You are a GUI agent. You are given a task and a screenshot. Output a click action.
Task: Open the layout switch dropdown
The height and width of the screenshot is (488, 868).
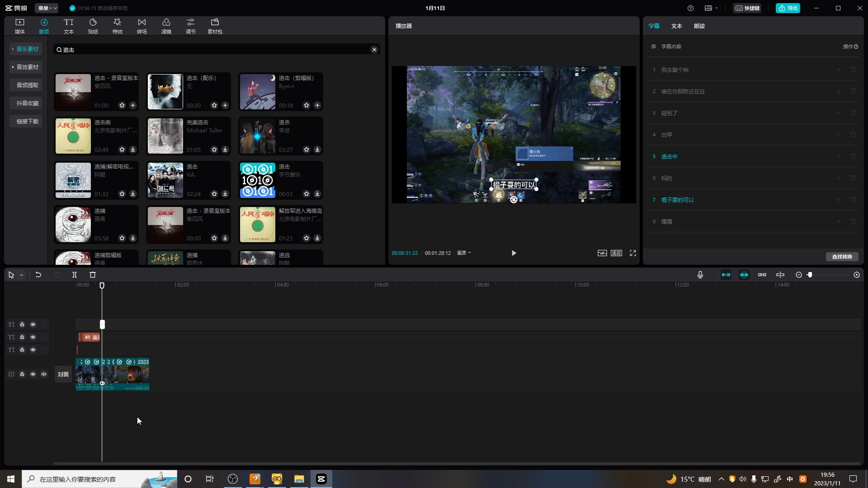711,8
